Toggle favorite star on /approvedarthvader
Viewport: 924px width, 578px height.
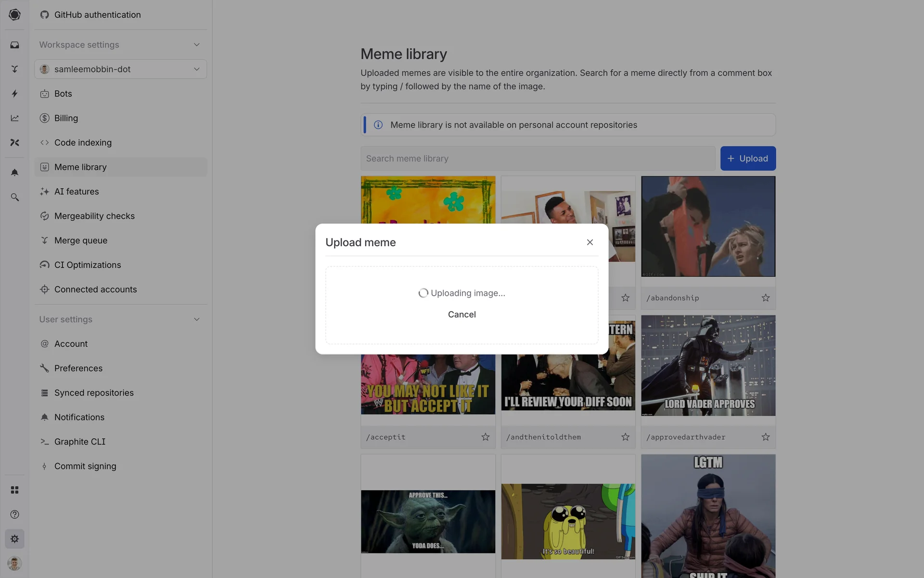coord(765,437)
